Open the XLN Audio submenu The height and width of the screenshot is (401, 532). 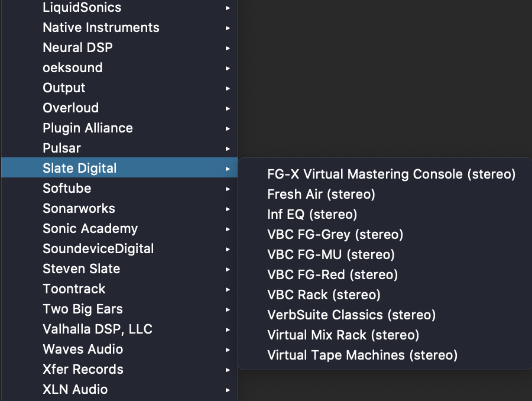pyautogui.click(x=119, y=389)
